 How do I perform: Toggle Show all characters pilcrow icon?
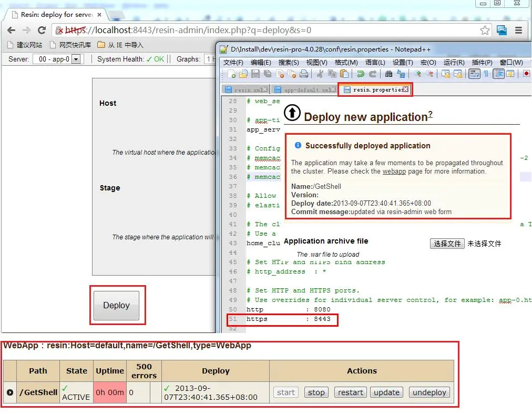click(486, 74)
